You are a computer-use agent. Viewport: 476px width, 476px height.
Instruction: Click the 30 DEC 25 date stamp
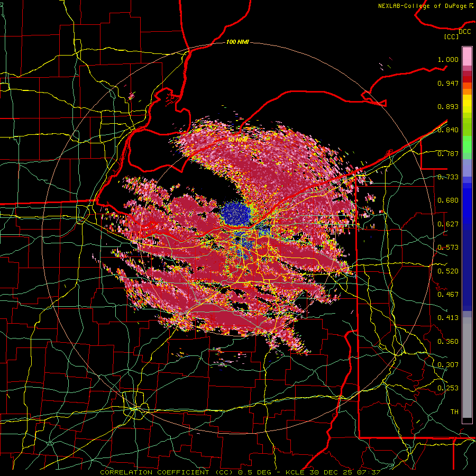tap(331, 472)
